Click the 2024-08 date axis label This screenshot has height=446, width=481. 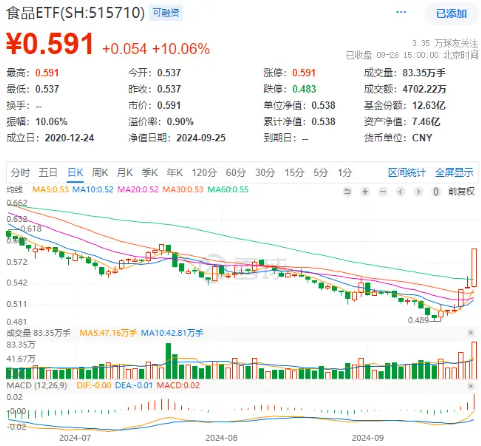[x=221, y=438]
